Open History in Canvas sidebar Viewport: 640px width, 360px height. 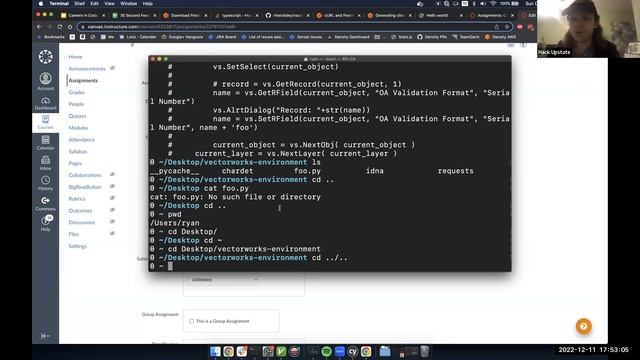point(45,183)
